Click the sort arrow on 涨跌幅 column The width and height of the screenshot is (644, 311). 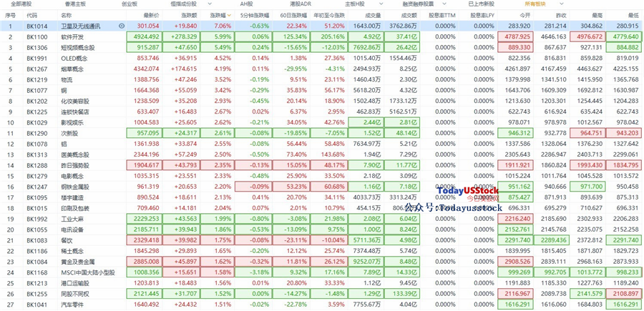coord(229,15)
